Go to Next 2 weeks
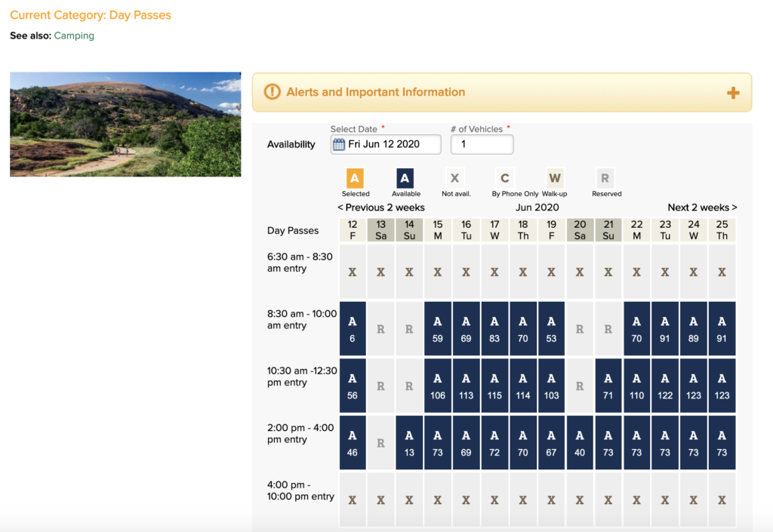Screen dimensions: 773x532 702,208
